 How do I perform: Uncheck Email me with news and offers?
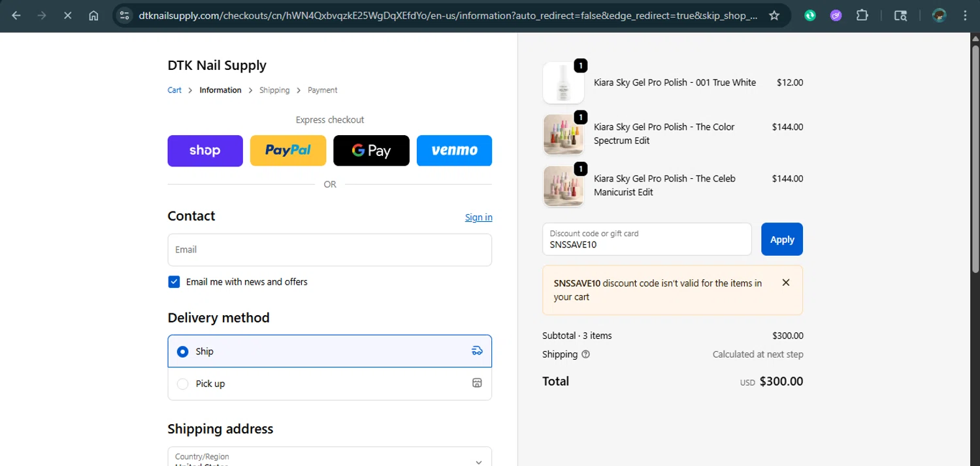174,282
